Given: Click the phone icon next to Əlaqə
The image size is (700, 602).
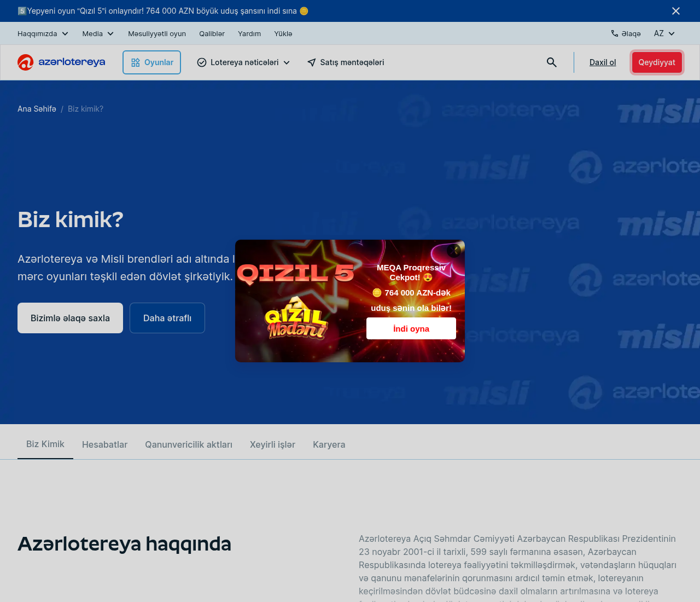Looking at the screenshot, I should (615, 33).
